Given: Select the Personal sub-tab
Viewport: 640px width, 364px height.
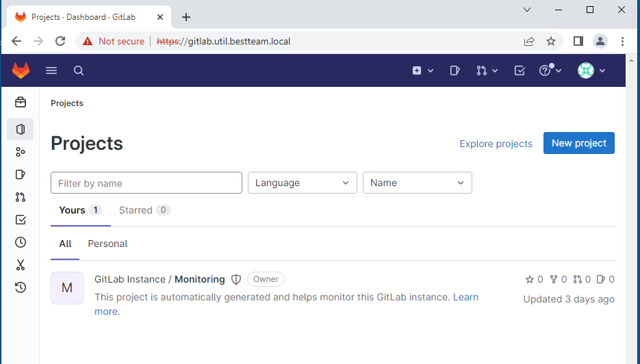Looking at the screenshot, I should click(x=107, y=244).
